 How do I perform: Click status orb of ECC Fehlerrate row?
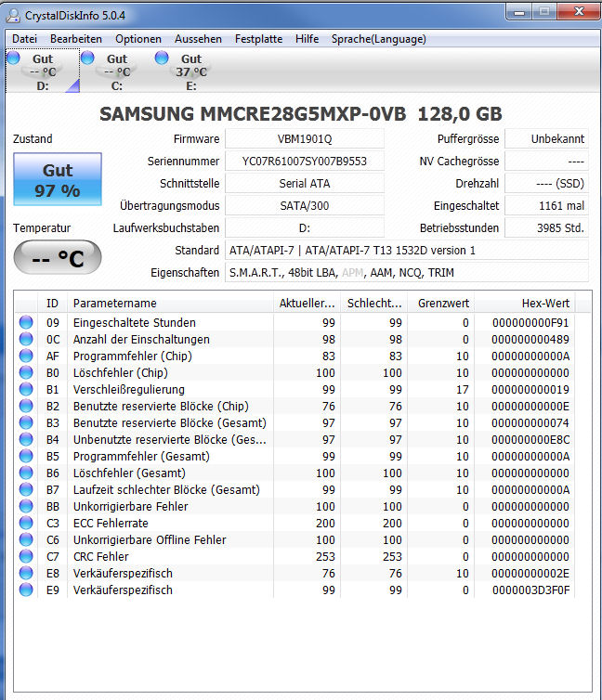(x=26, y=523)
